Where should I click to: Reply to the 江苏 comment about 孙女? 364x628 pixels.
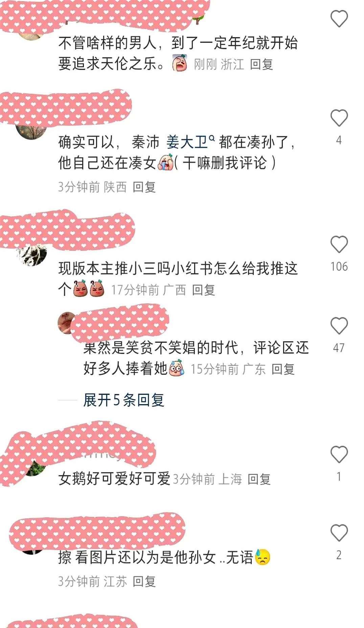point(144,581)
